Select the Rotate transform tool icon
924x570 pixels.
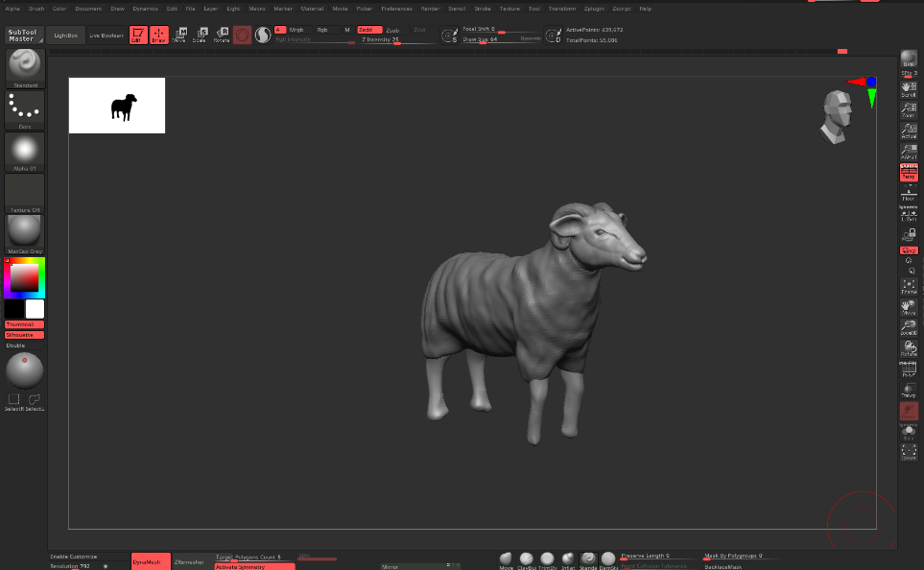tap(221, 35)
